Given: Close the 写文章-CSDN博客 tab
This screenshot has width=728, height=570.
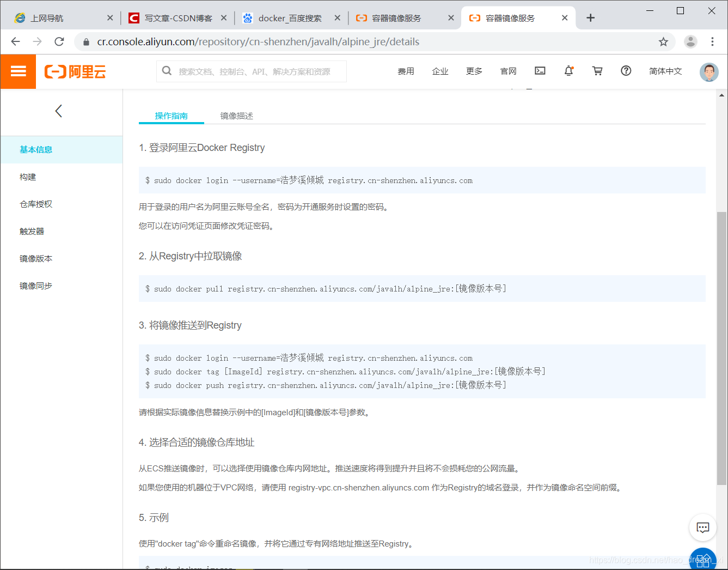Looking at the screenshot, I should pyautogui.click(x=224, y=18).
